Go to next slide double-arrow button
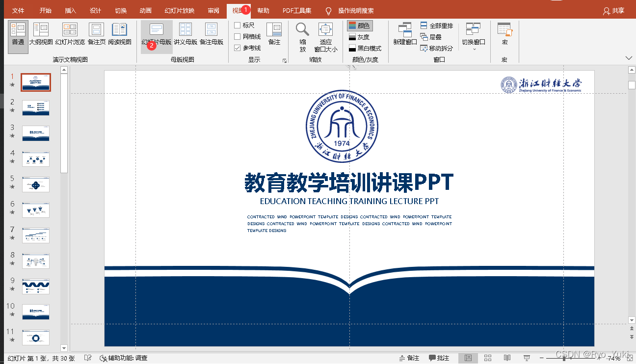The width and height of the screenshot is (636, 364). click(632, 337)
